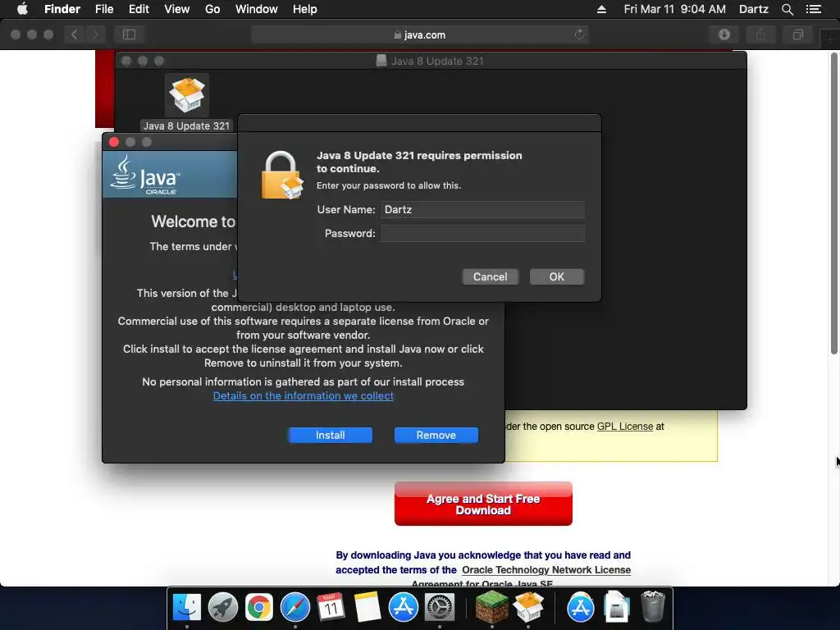The image size is (840, 630).
Task: Open the Window menu
Action: [257, 9]
